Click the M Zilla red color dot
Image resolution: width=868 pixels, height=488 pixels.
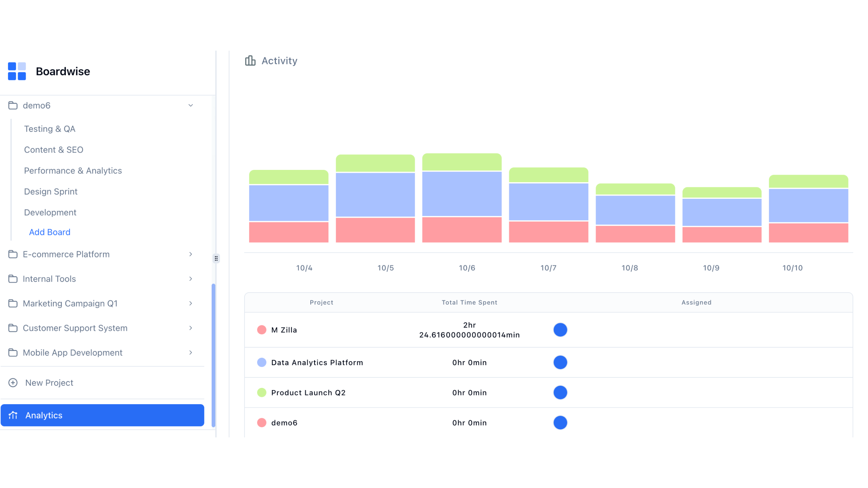point(261,330)
